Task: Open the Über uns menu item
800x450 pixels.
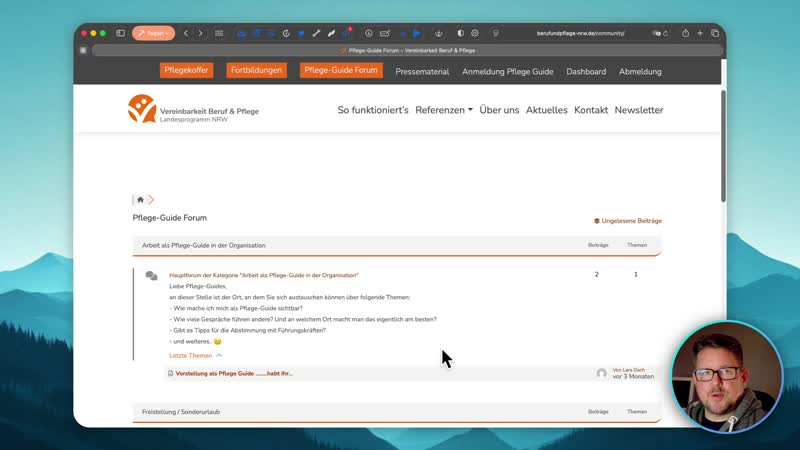Action: 499,110
